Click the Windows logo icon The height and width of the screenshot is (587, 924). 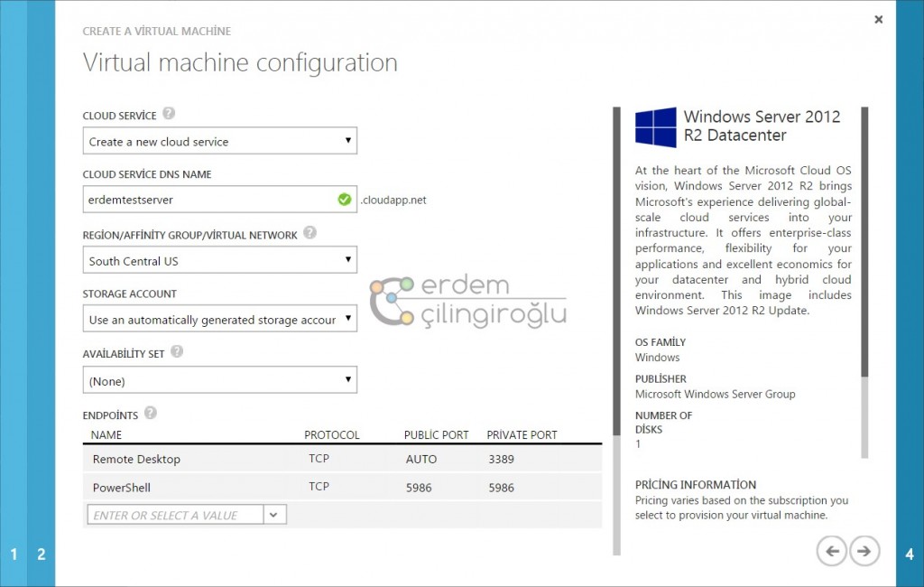[655, 126]
